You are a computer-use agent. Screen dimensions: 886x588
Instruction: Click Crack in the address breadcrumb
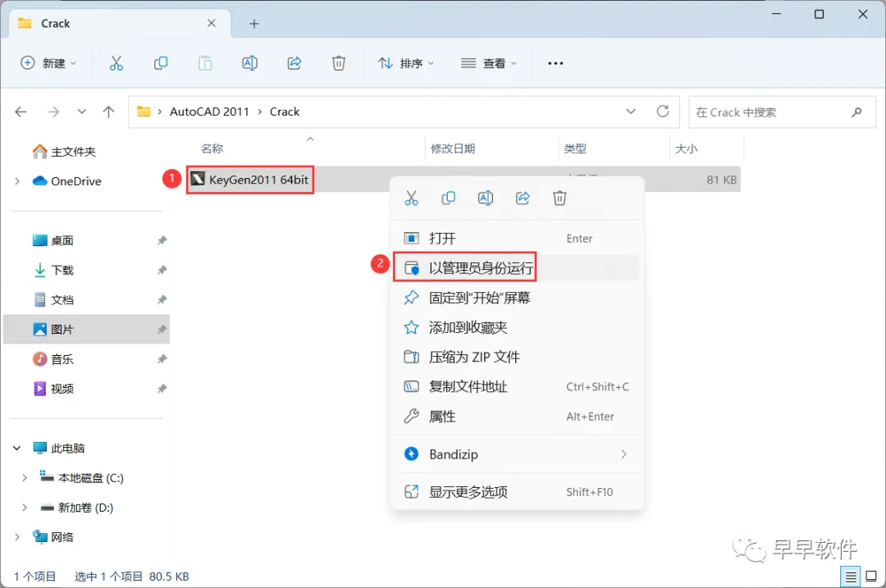[284, 112]
